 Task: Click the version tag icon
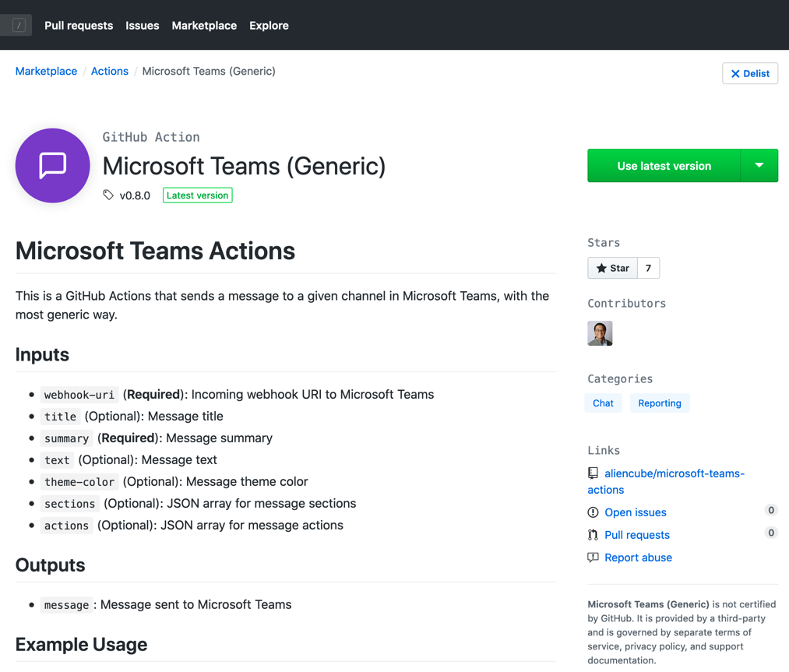pos(108,195)
